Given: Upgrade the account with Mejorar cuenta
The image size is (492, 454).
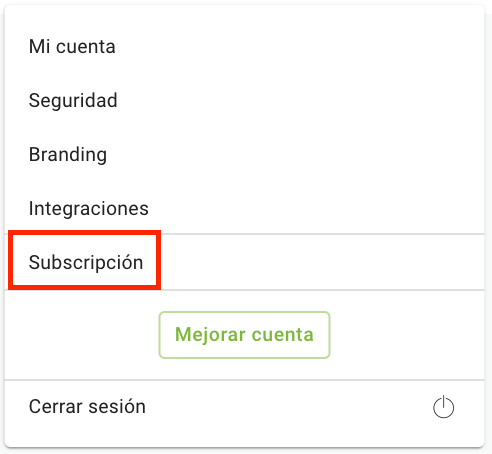Looking at the screenshot, I should click(x=244, y=335).
